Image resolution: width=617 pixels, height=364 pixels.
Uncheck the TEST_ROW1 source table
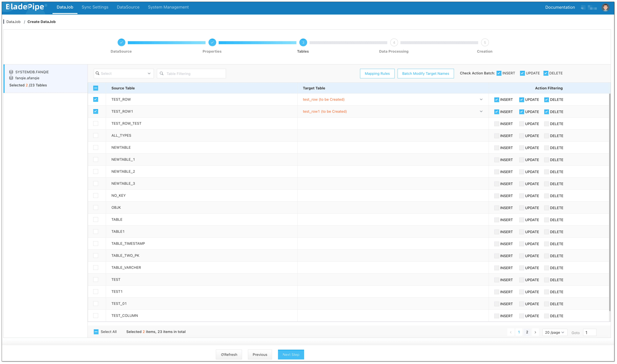tap(96, 111)
